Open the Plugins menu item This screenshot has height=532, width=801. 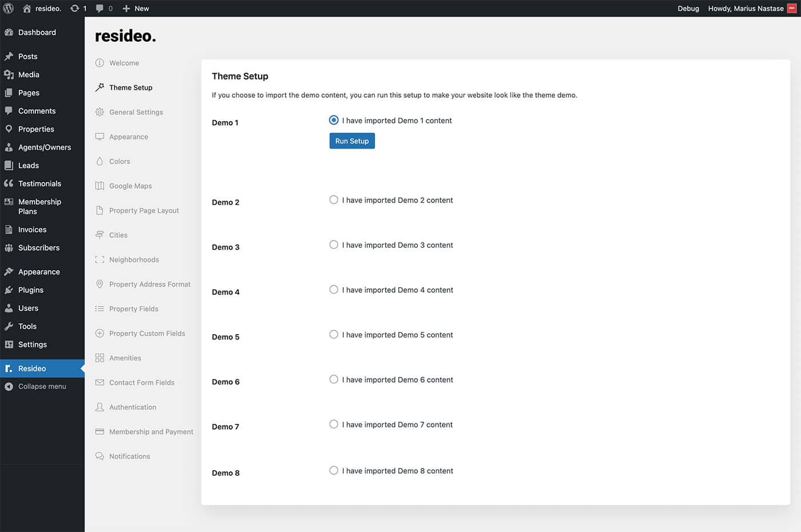point(31,290)
